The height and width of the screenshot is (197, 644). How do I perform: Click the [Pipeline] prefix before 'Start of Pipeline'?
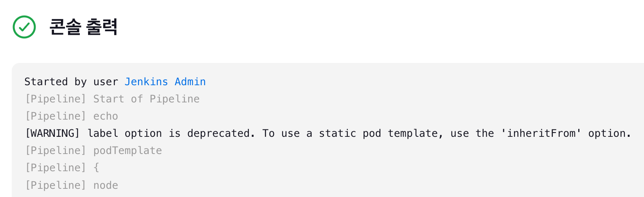coord(55,99)
